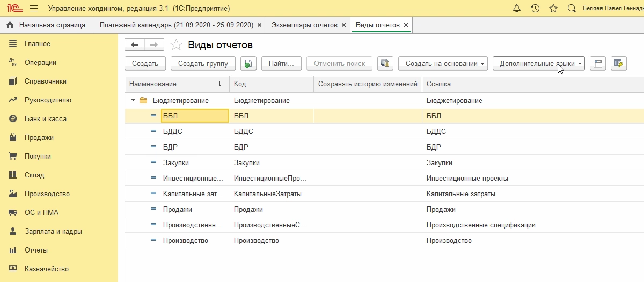The height and width of the screenshot is (282, 644).
Task: Click the Создать группу button
Action: [203, 63]
